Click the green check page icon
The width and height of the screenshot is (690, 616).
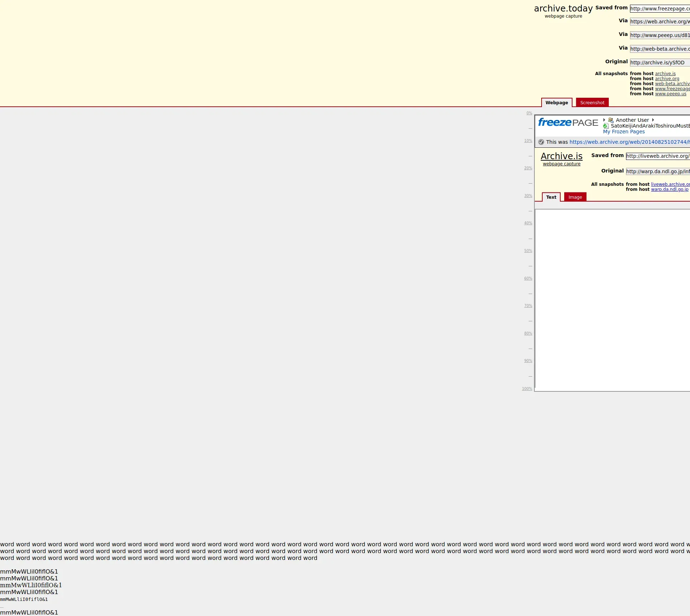click(606, 126)
